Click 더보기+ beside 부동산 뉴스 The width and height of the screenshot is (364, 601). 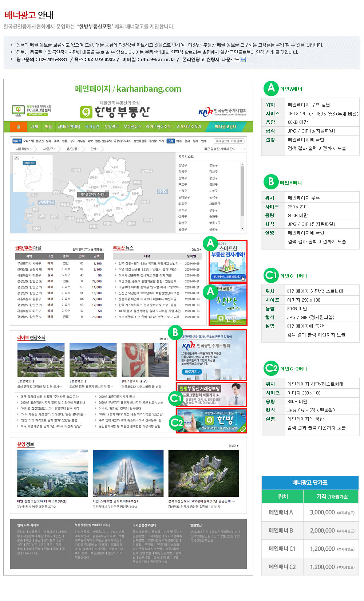pyautogui.click(x=196, y=250)
